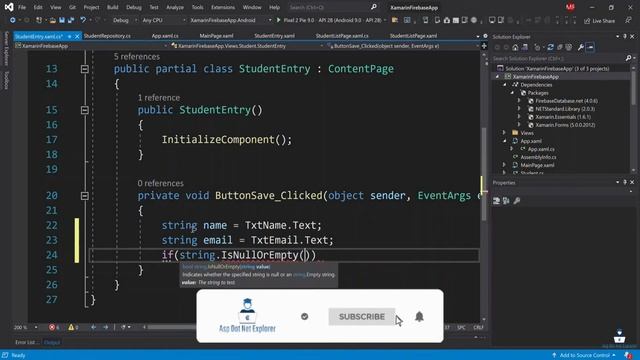Click the Navigate Backward icon in toolbar
The width and height of the screenshot is (640, 360).
point(13,20)
